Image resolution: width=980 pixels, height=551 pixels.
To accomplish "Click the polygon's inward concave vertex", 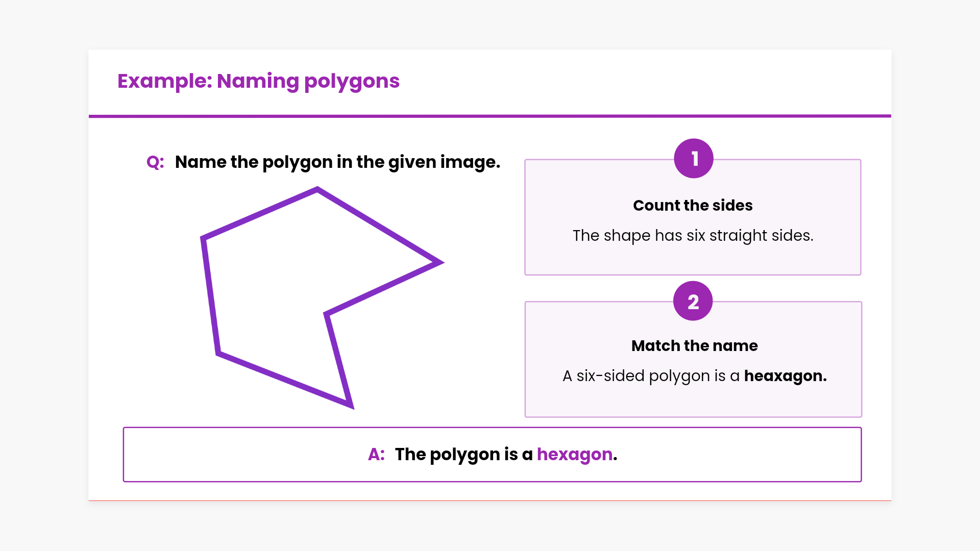I will pos(327,314).
